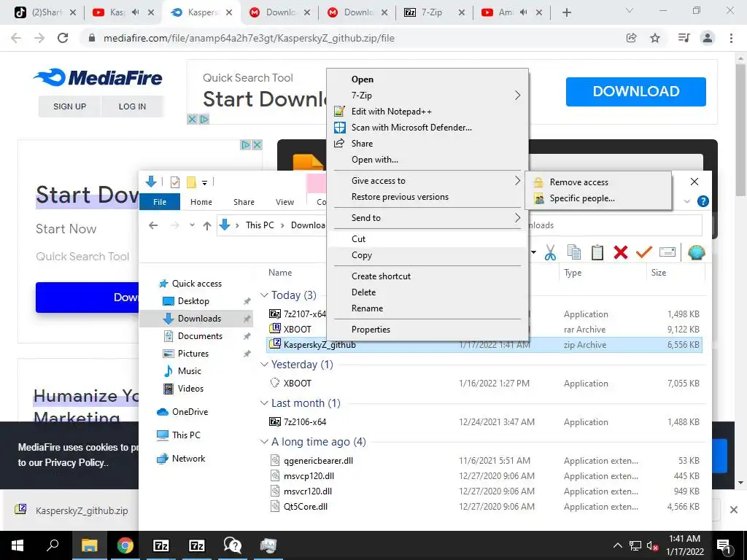Open Chrome from the taskbar
The width and height of the screenshot is (747, 560).
pos(125,545)
